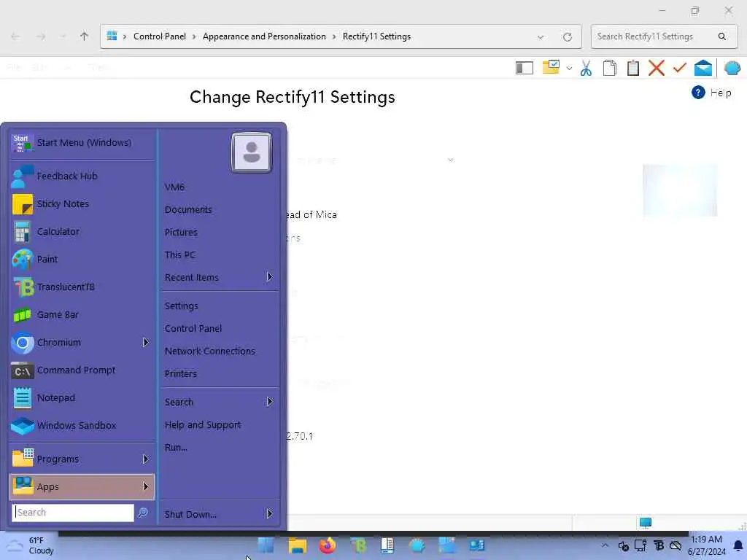This screenshot has height=560, width=747.
Task: Open the address bar history dropdown
Action: tap(541, 36)
